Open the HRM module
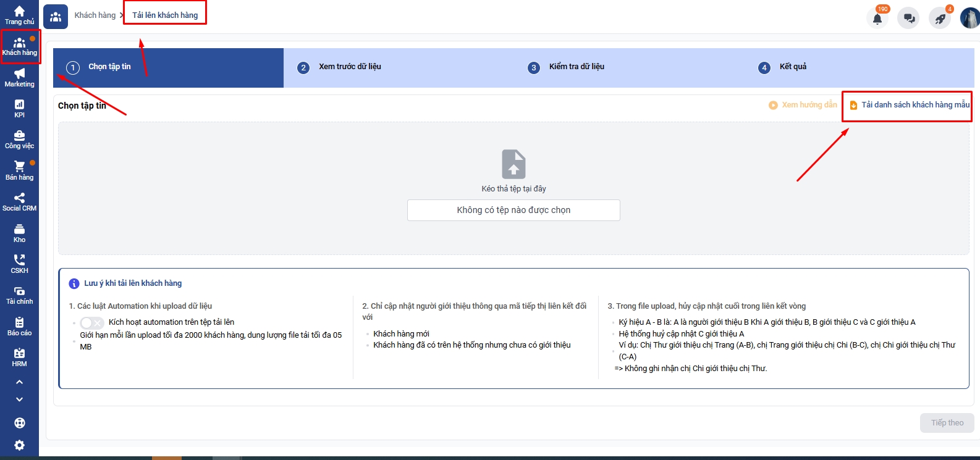This screenshot has height=460, width=980. [19, 358]
